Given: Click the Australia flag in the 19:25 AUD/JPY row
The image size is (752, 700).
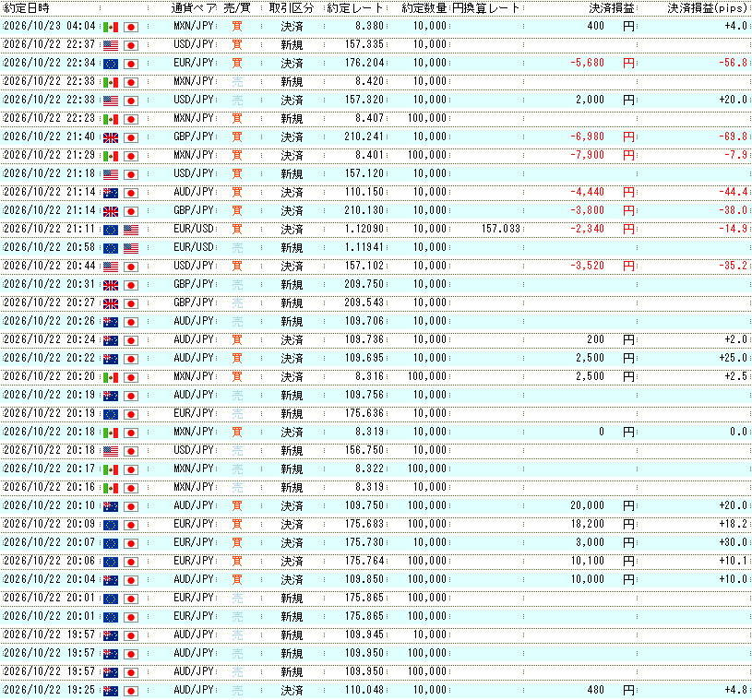Looking at the screenshot, I should click(111, 691).
